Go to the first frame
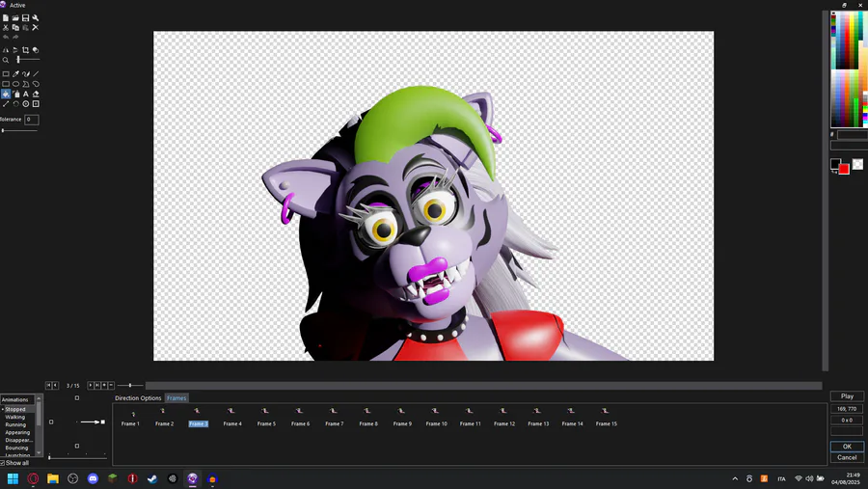 pos(49,386)
